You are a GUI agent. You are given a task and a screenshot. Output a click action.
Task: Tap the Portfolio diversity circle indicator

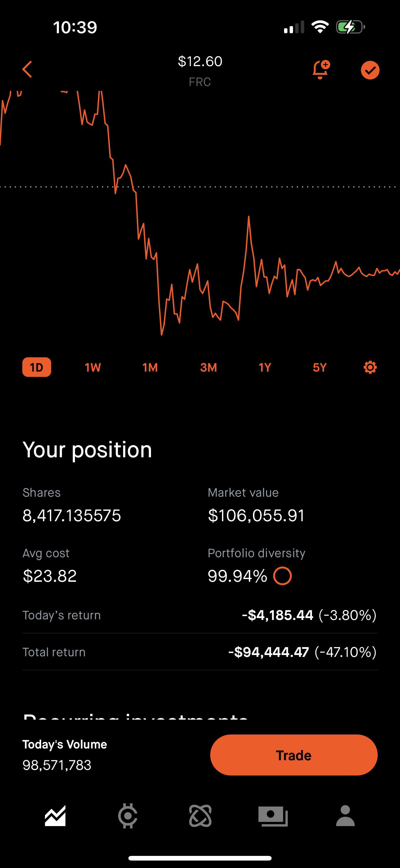282,576
